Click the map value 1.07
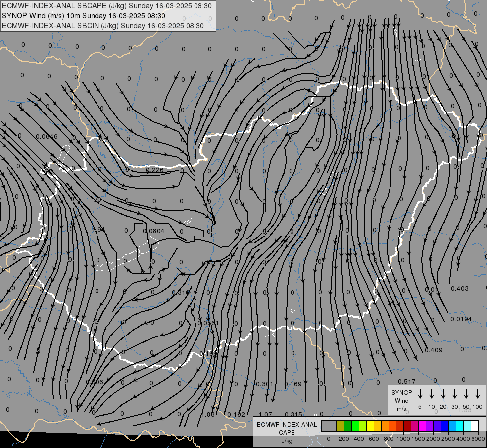The height and width of the screenshot is (448, 487). pyautogui.click(x=265, y=415)
